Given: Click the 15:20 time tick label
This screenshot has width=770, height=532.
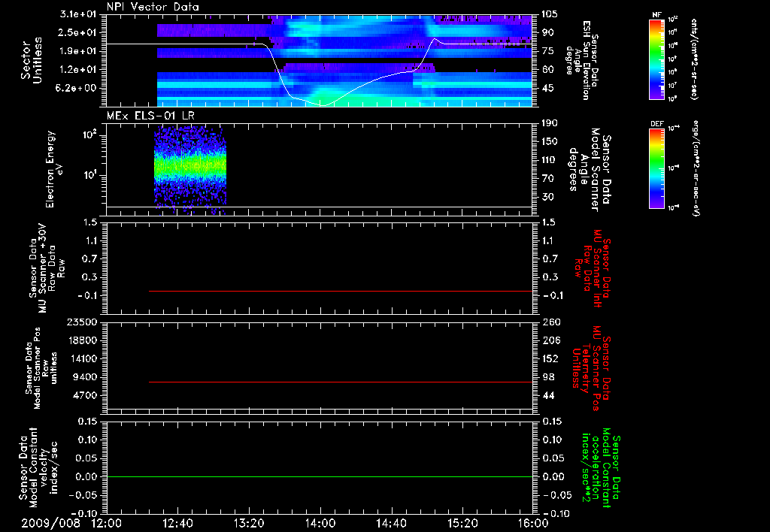Looking at the screenshot, I should pos(462,523).
